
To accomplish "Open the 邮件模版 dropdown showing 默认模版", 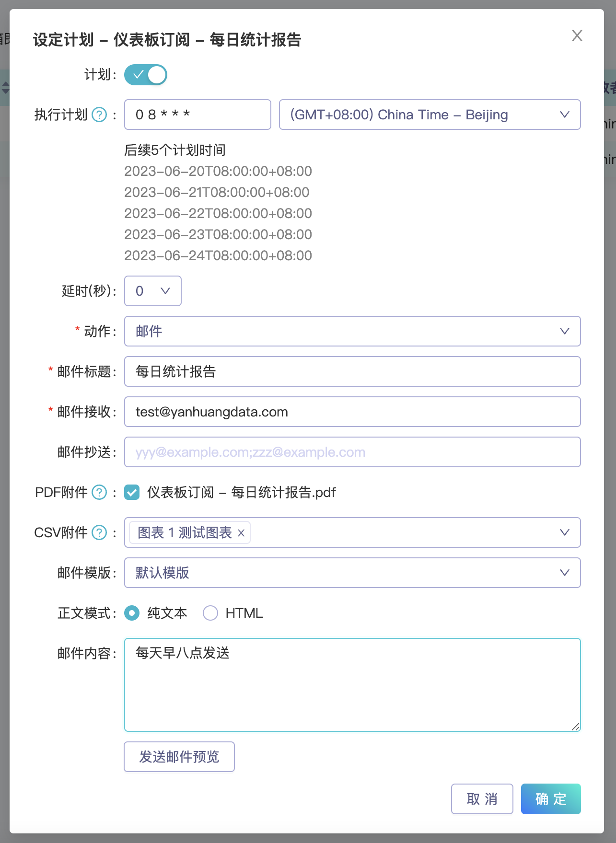I will 352,573.
